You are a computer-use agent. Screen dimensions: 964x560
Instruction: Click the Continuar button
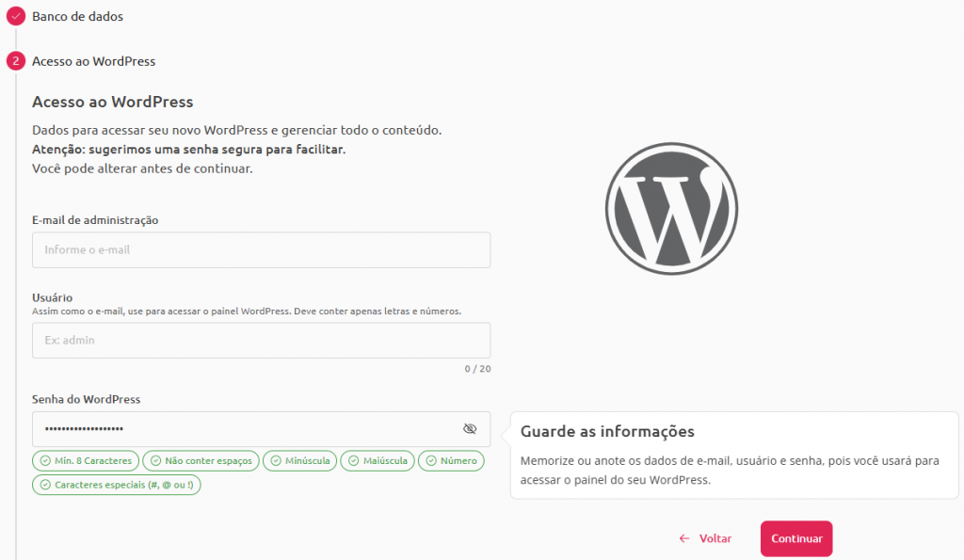tap(796, 538)
